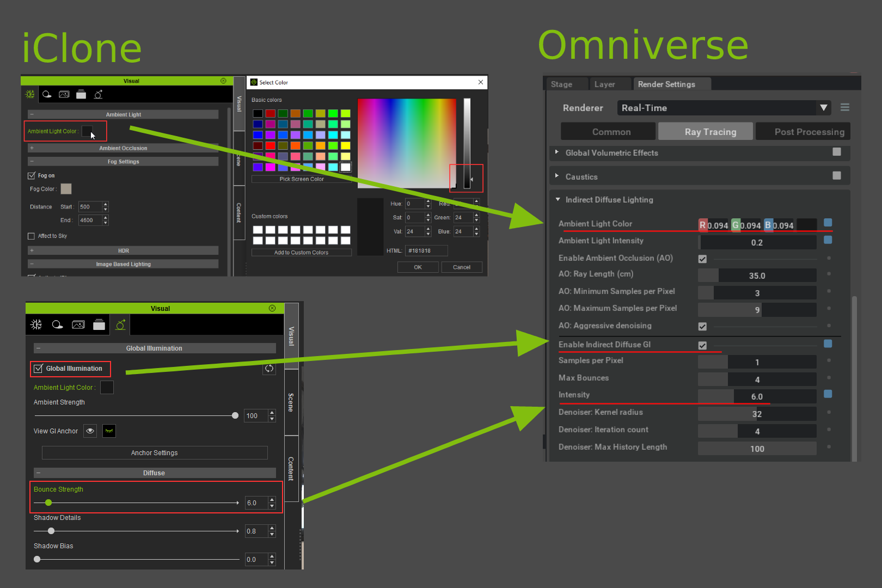The image size is (882, 588).
Task: Click the OK button in Select Color
Action: (418, 267)
